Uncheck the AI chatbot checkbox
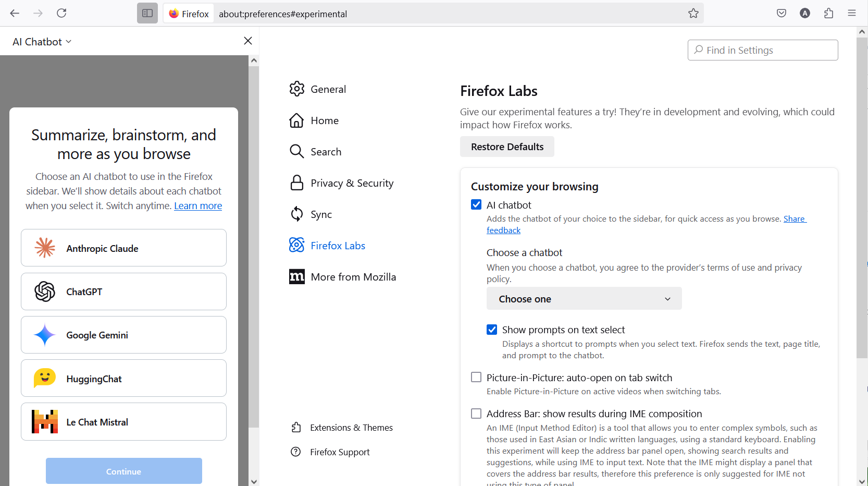This screenshot has width=868, height=486. pos(476,204)
